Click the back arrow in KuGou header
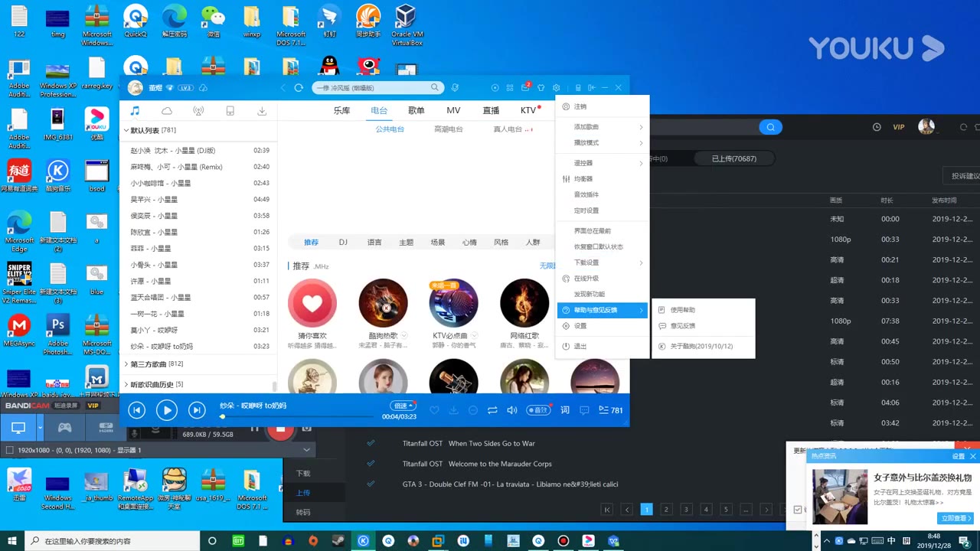 pos(283,88)
